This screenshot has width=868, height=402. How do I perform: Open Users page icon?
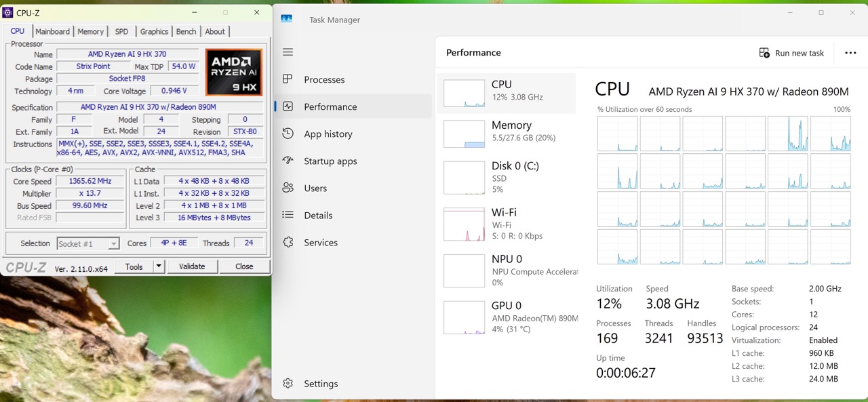pos(288,188)
